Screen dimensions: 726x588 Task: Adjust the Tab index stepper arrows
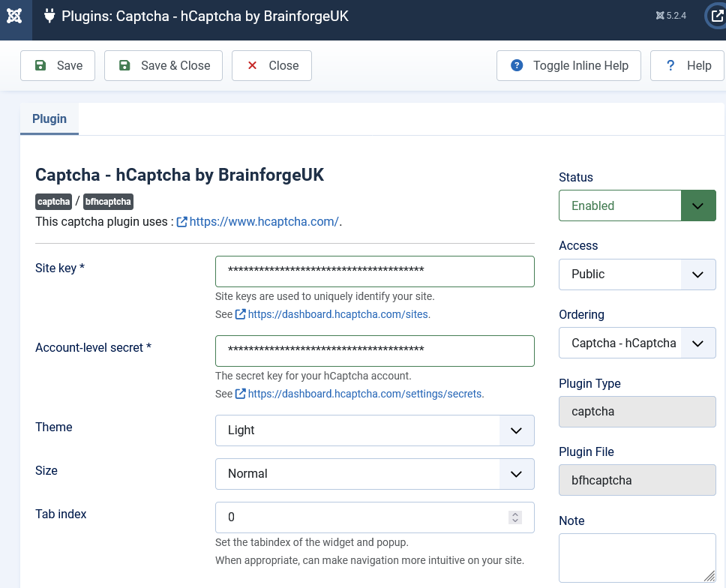click(515, 517)
